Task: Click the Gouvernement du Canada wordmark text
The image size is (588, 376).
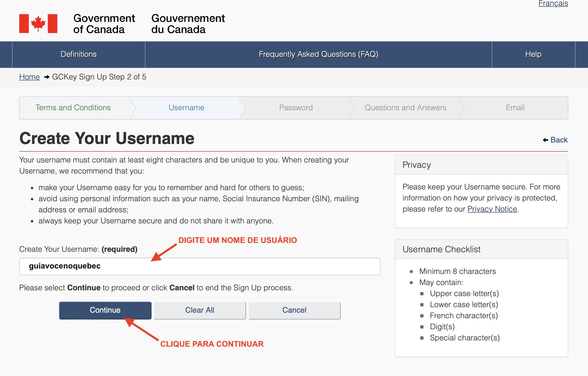Action: [188, 24]
